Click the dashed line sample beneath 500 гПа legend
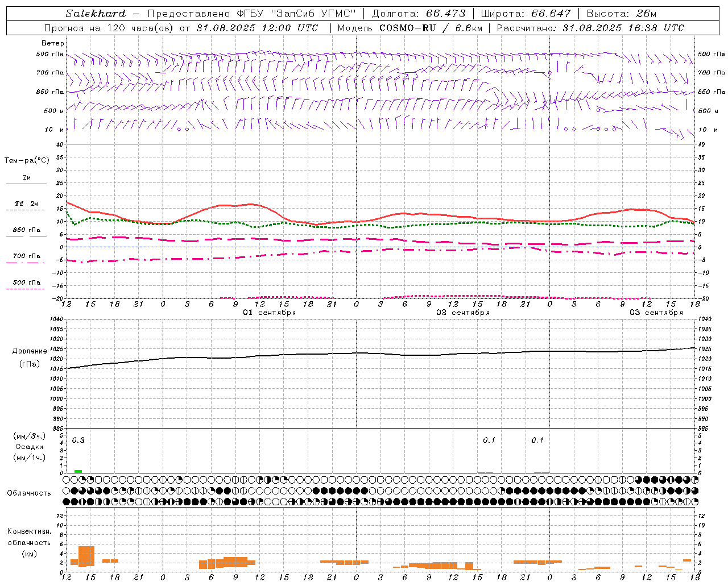This screenshot has height=582, width=728. [x=26, y=289]
